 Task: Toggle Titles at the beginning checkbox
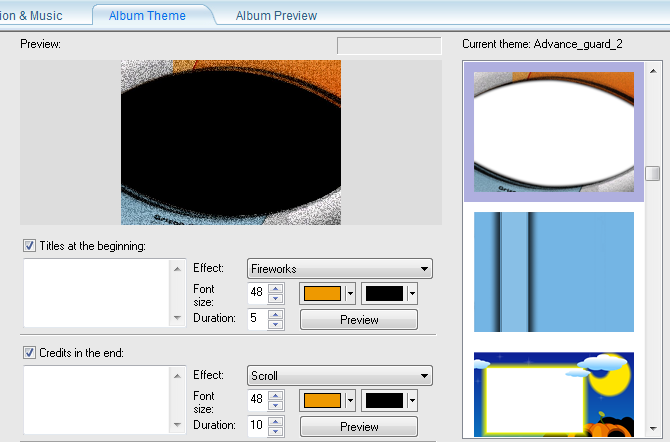[29, 246]
